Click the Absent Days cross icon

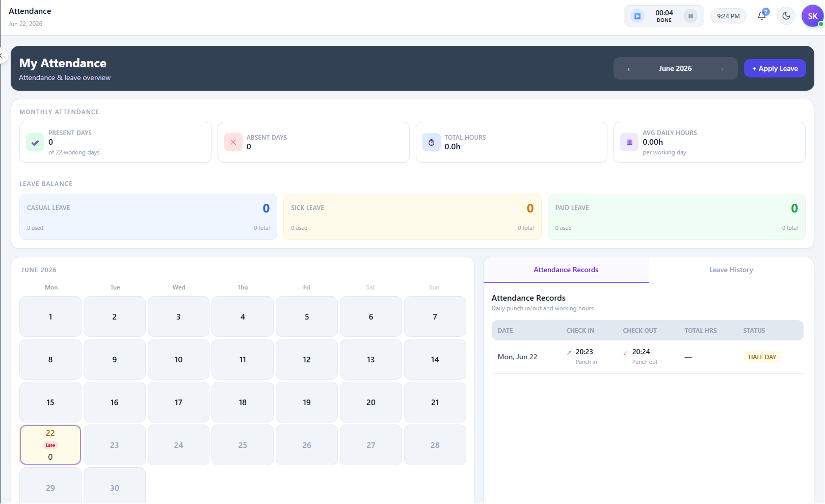[233, 142]
